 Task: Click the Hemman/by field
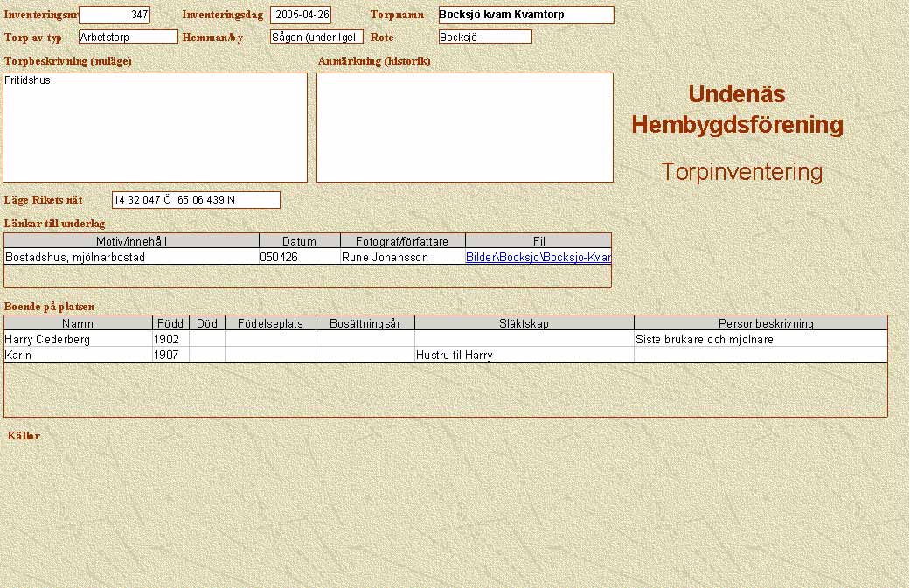[316, 37]
